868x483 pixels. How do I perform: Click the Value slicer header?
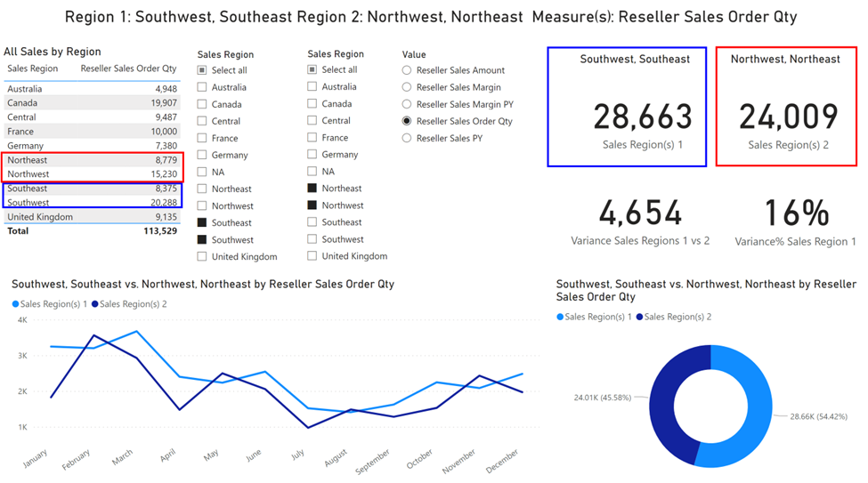pyautogui.click(x=414, y=54)
